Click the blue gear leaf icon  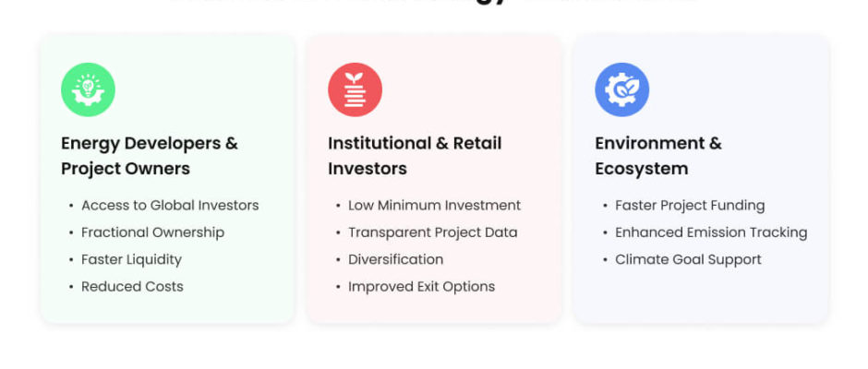coord(621,89)
